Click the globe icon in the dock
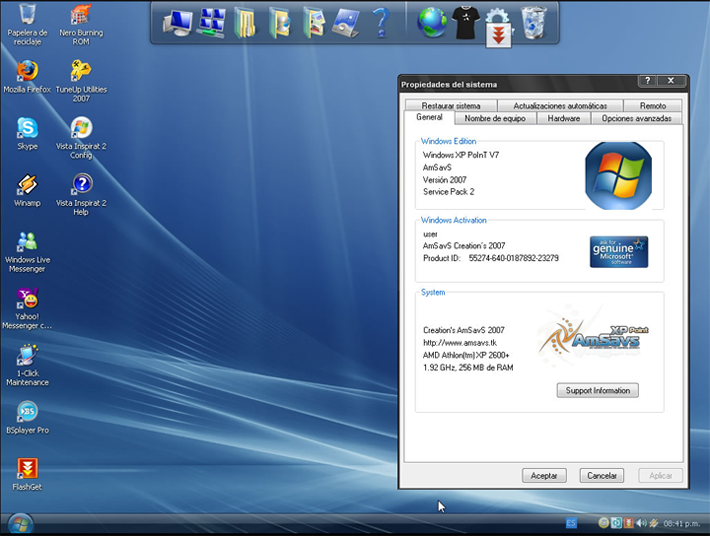Screen dimensions: 710x536 point(432,23)
